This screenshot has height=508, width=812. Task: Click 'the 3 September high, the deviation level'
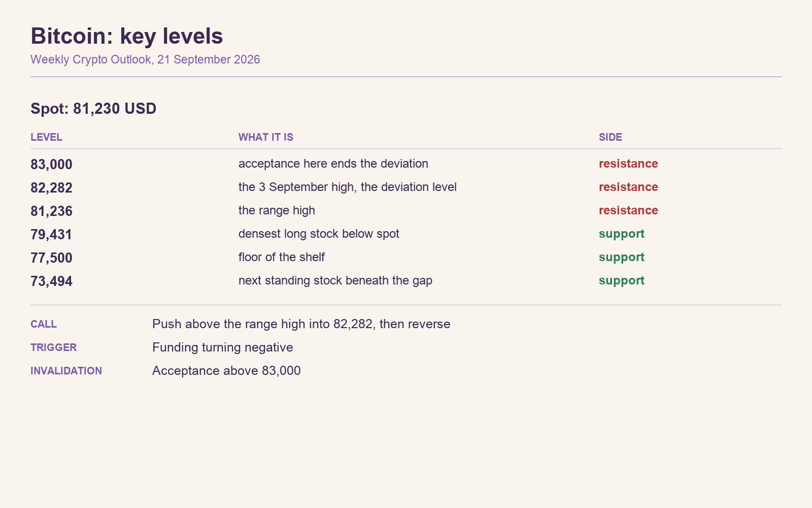(348, 187)
